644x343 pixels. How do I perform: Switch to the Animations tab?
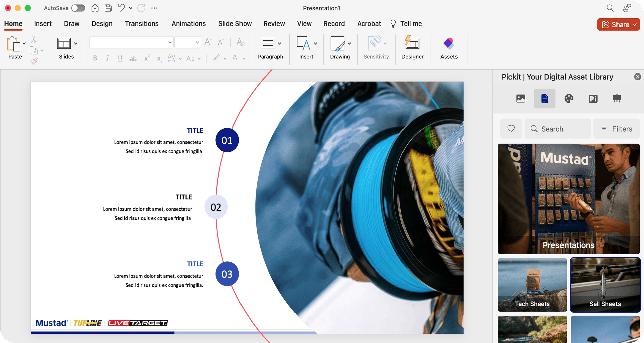click(189, 24)
